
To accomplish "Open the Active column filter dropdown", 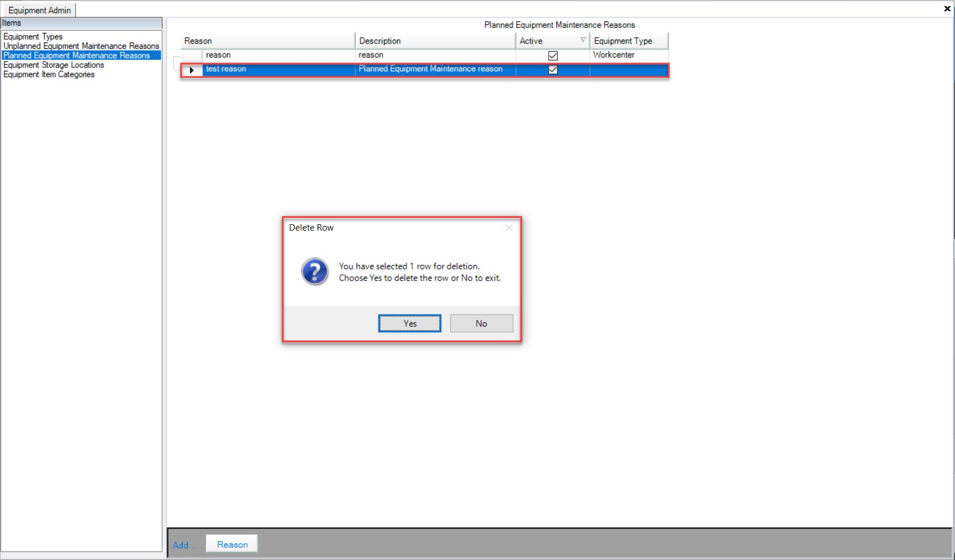I will 584,40.
